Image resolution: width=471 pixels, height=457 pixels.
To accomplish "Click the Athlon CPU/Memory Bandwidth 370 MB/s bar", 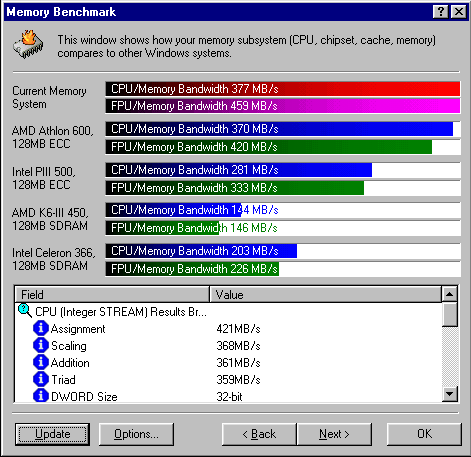I will pyautogui.click(x=283, y=129).
